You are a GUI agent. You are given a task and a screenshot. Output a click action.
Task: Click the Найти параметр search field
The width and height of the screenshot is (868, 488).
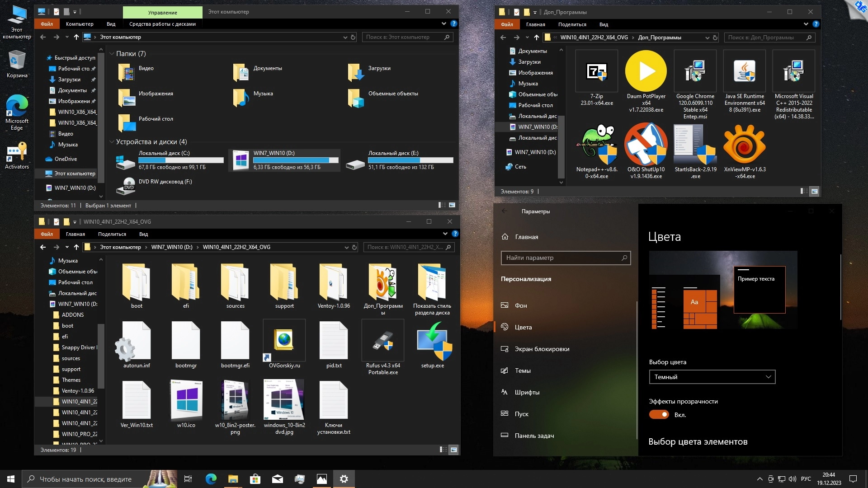pyautogui.click(x=561, y=258)
